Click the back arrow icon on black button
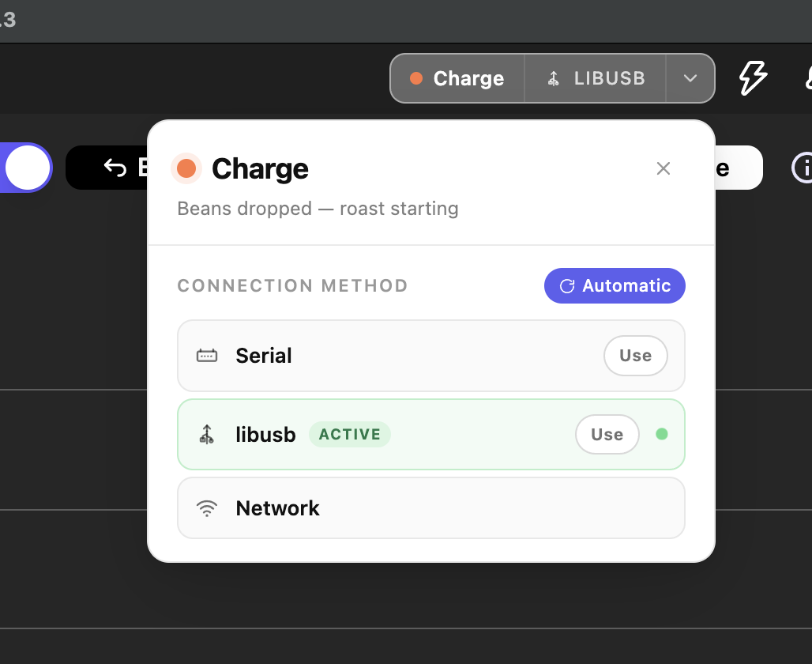Image resolution: width=812 pixels, height=664 pixels. click(115, 168)
